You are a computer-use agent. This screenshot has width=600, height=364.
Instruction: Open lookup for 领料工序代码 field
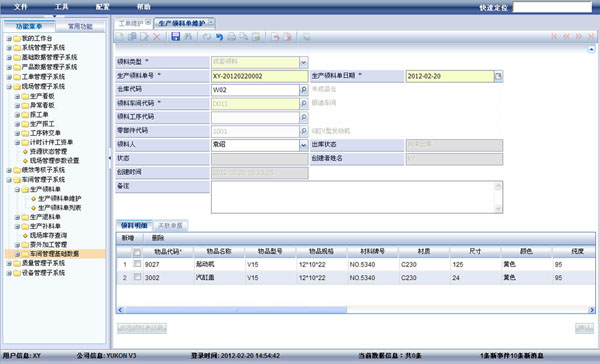point(304,118)
